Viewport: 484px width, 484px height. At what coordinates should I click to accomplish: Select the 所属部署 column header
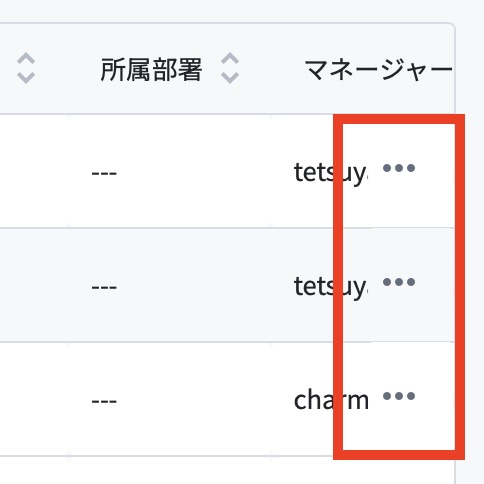click(x=151, y=70)
